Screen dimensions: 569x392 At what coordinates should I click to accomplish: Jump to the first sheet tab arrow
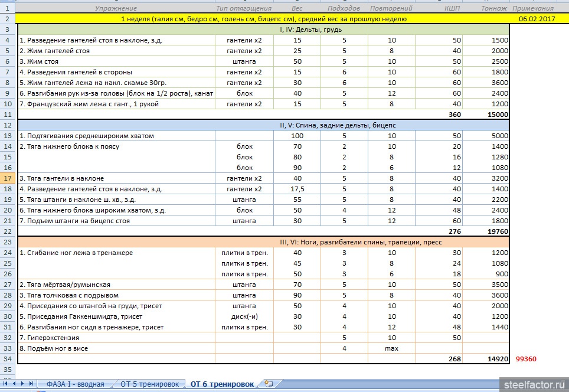5,383
